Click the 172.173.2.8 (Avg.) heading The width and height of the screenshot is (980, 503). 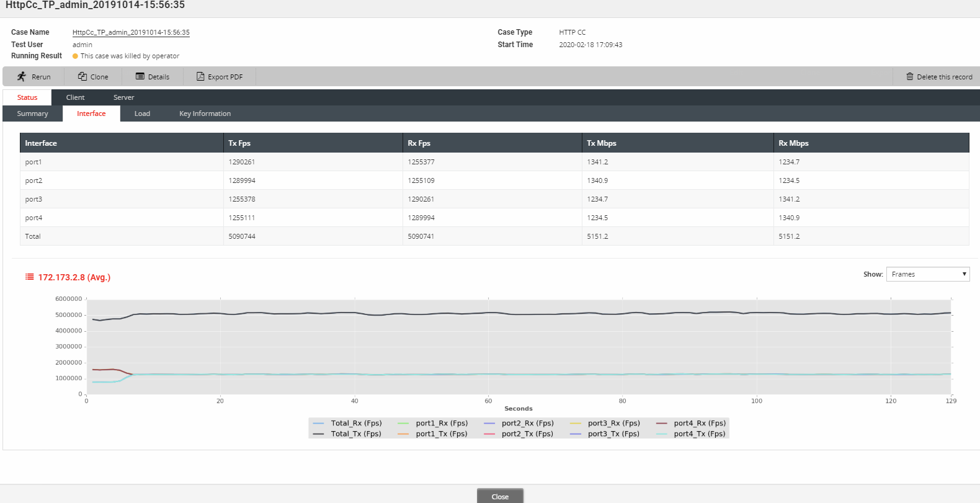(x=74, y=277)
